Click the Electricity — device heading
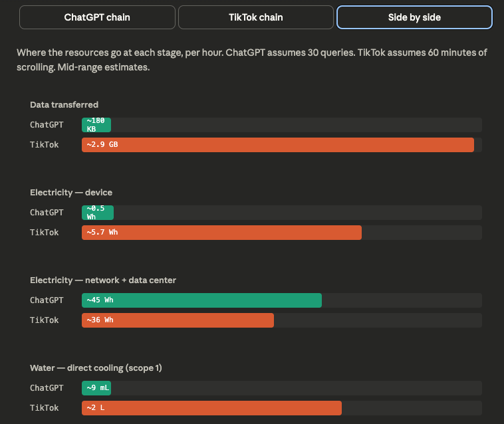Image resolution: width=504 pixels, height=424 pixels. pos(71,192)
